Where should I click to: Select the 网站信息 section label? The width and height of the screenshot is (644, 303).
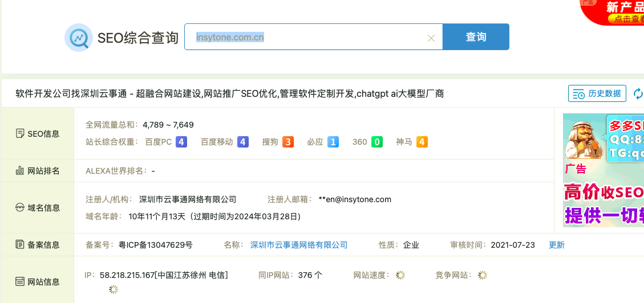click(38, 281)
